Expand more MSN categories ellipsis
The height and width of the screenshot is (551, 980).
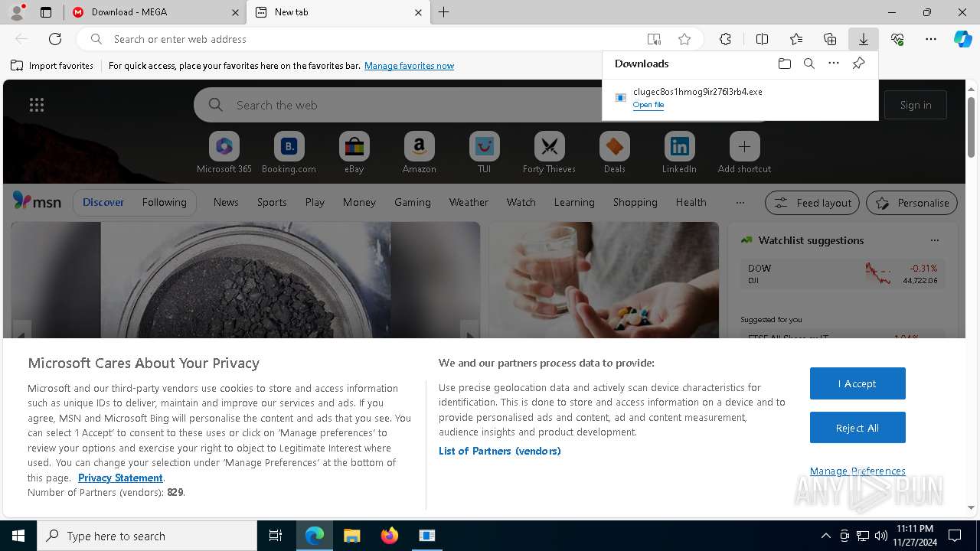tap(740, 202)
